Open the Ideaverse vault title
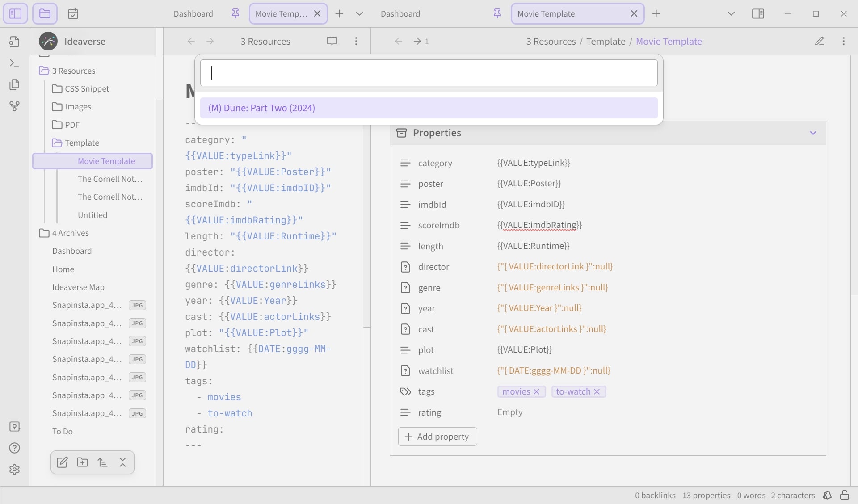This screenshot has height=504, width=858. (x=85, y=41)
